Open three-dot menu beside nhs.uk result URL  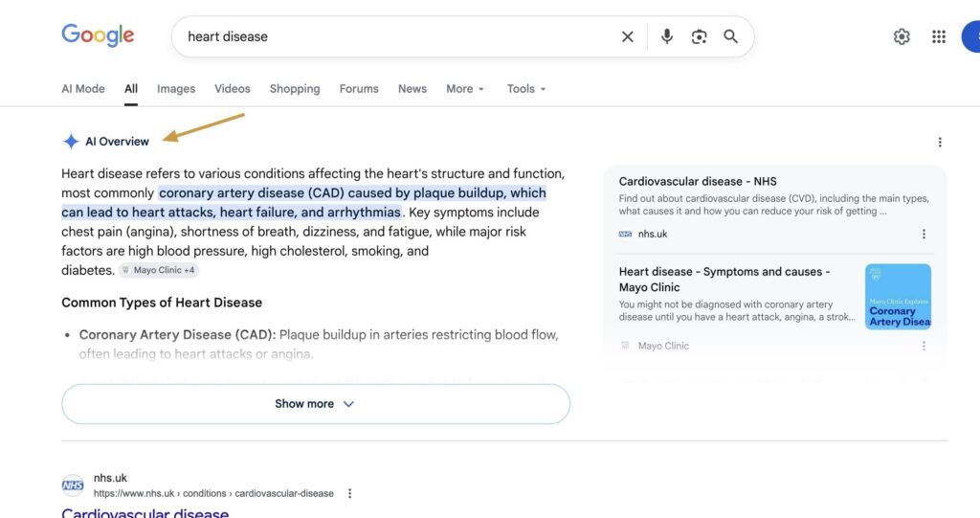[x=349, y=494]
